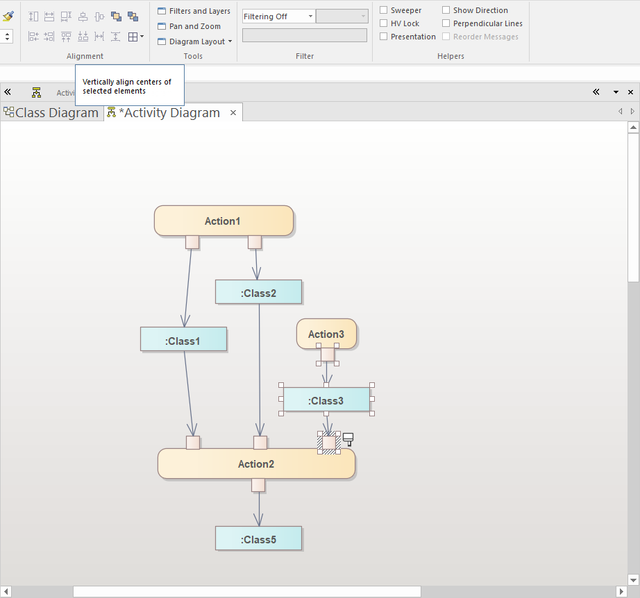Select the Action1 element
This screenshot has width=640, height=598.
click(224, 221)
